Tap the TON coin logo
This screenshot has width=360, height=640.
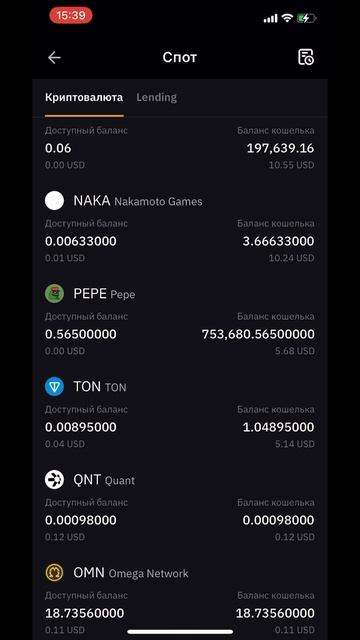(x=54, y=387)
